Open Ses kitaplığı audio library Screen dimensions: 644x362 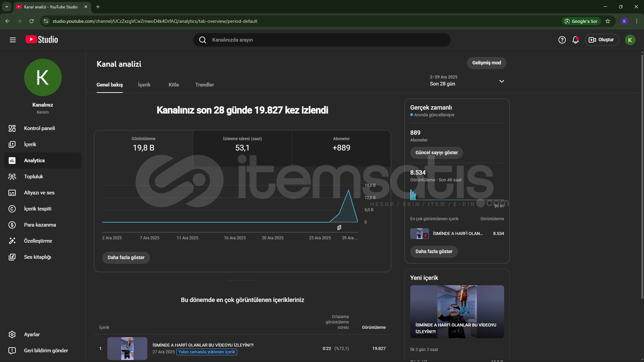pyautogui.click(x=37, y=257)
